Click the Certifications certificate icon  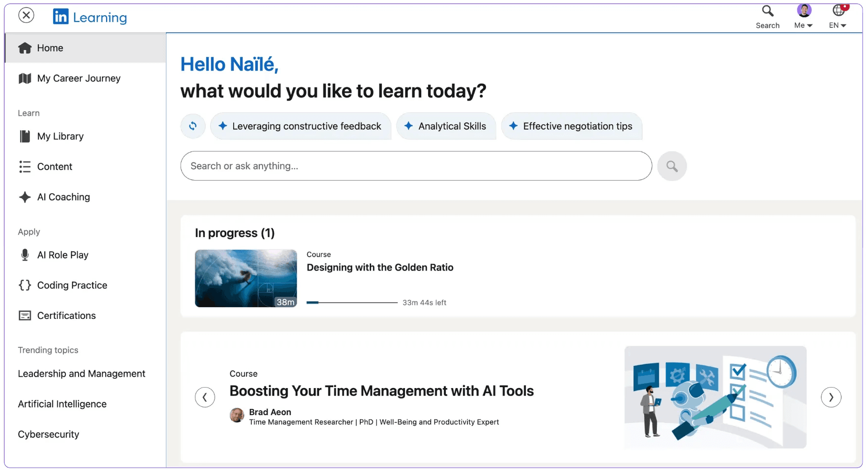pos(25,316)
